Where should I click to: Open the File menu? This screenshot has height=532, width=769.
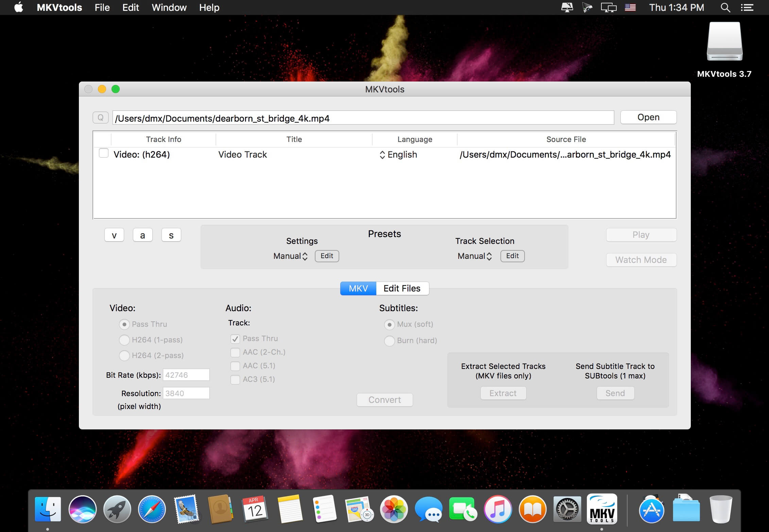[102, 7]
